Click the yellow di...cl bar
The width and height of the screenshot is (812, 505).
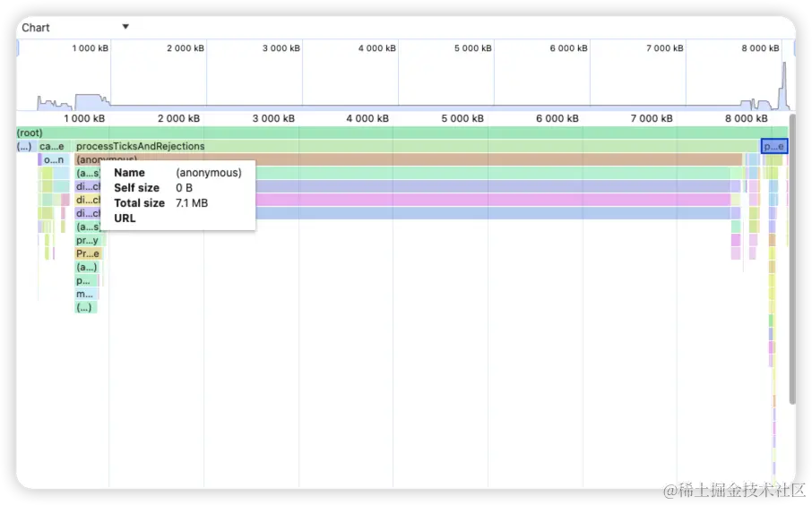click(88, 200)
